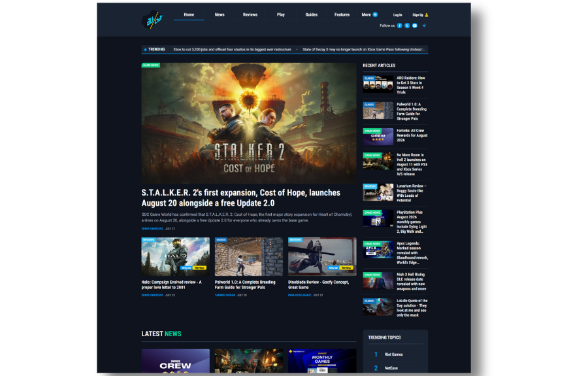Click the Log In link

click(x=397, y=15)
